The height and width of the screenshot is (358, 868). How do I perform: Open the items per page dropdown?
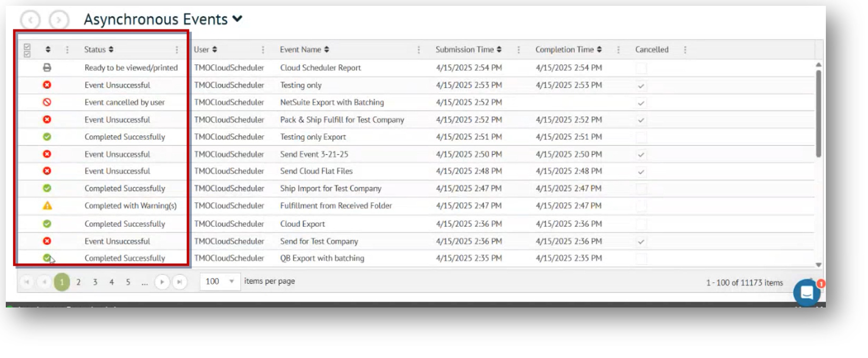[220, 282]
